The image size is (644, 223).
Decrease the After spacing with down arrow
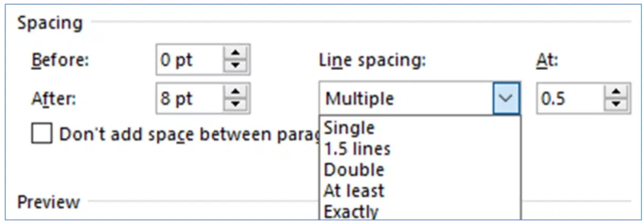(x=237, y=106)
